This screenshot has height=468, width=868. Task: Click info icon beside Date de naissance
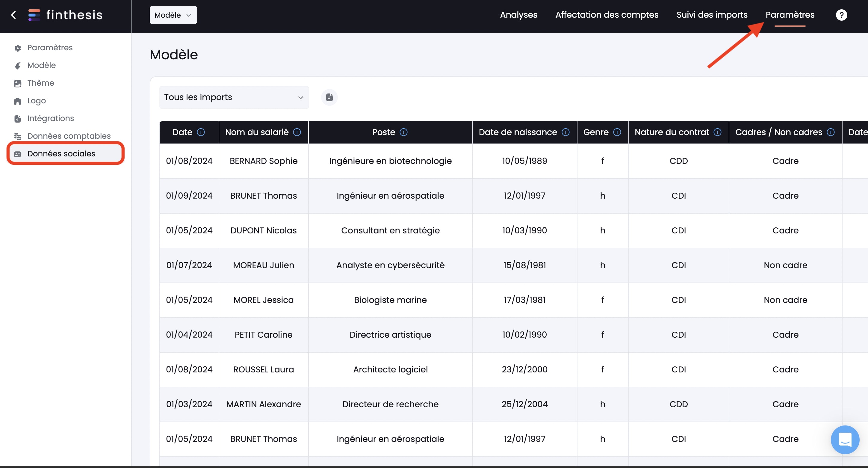[566, 132]
